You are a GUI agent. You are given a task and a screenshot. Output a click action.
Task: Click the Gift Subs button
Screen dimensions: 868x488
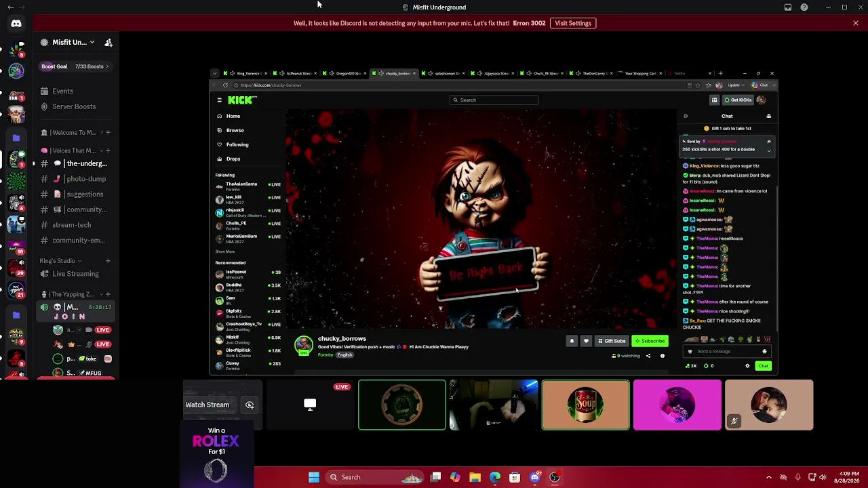(611, 341)
